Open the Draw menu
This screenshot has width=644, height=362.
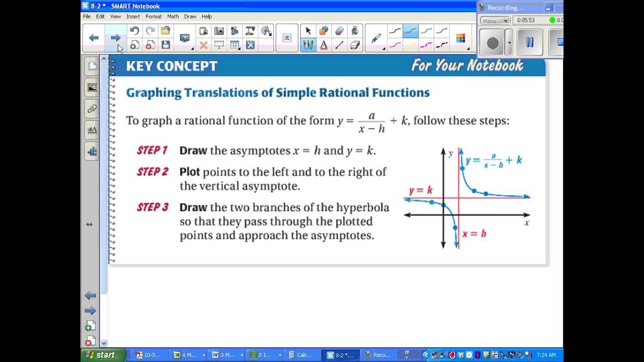(190, 17)
